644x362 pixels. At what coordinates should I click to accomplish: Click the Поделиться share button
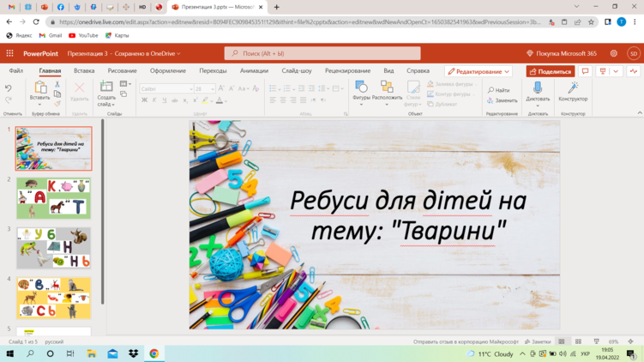(551, 71)
